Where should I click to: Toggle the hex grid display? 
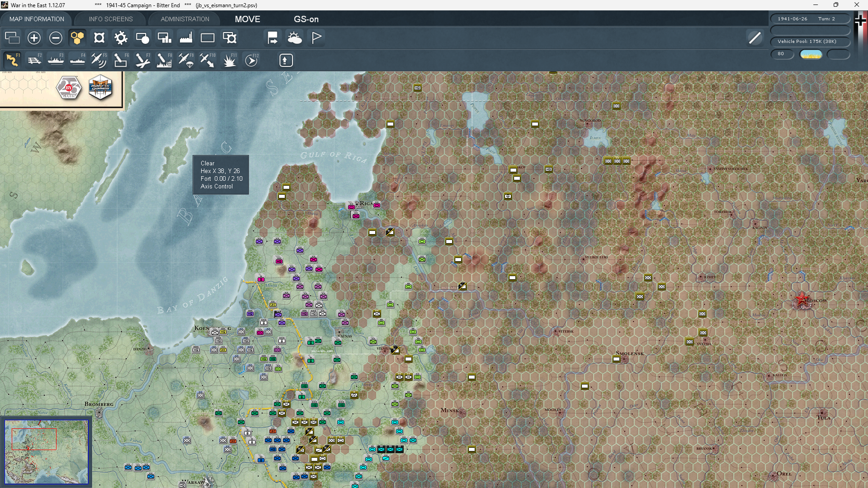coord(77,38)
